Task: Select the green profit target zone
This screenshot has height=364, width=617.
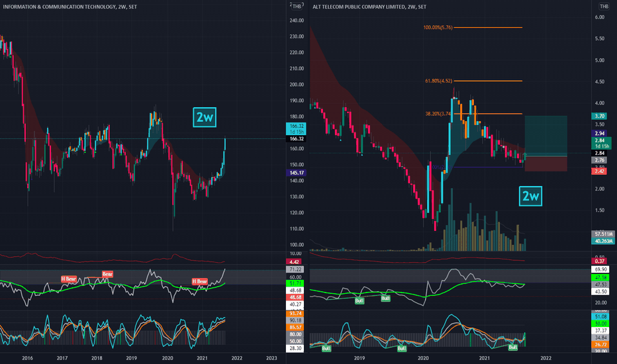Action: [546, 136]
